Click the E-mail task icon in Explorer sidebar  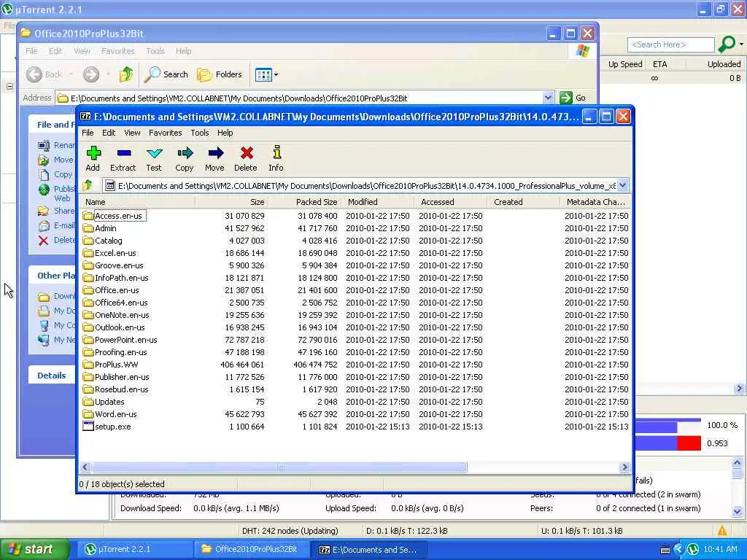coord(44,225)
